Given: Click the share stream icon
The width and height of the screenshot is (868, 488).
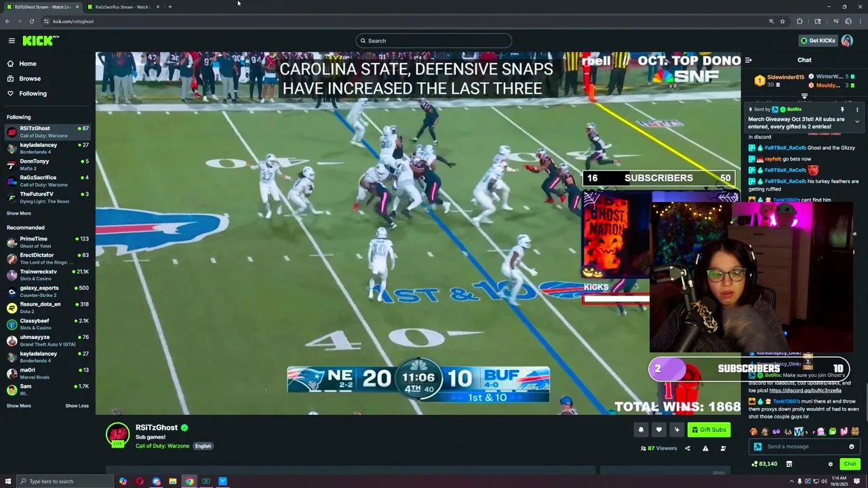Looking at the screenshot, I should (687, 448).
